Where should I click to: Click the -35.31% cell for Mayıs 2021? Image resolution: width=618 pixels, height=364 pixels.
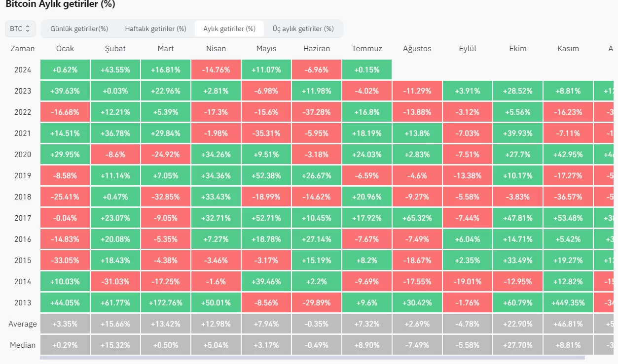(266, 133)
